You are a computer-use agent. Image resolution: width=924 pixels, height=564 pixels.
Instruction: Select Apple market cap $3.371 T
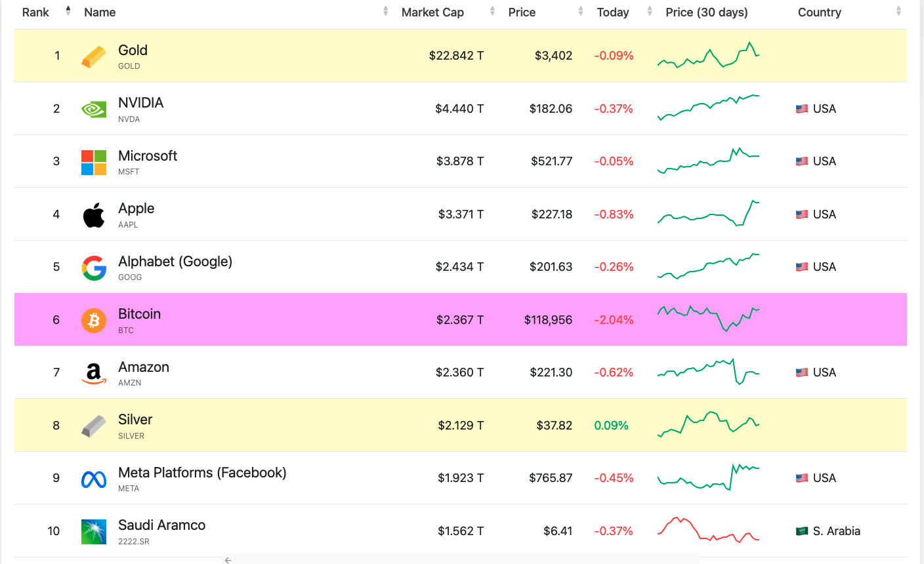461,214
